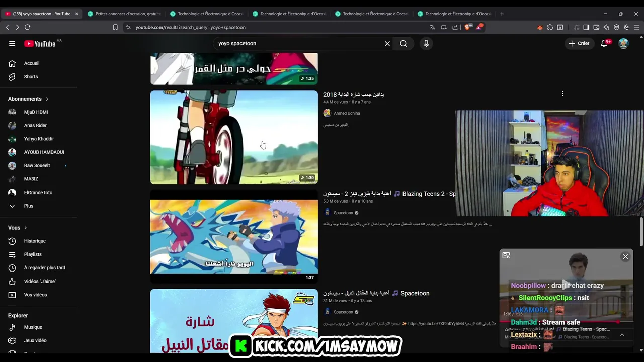Expand the Vous section

[18, 228]
